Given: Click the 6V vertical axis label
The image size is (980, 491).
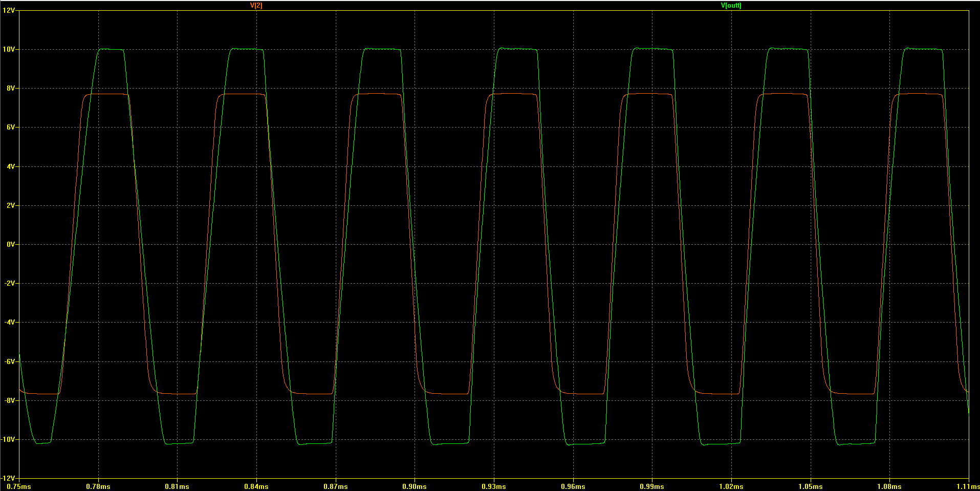Looking at the screenshot, I should (11, 127).
